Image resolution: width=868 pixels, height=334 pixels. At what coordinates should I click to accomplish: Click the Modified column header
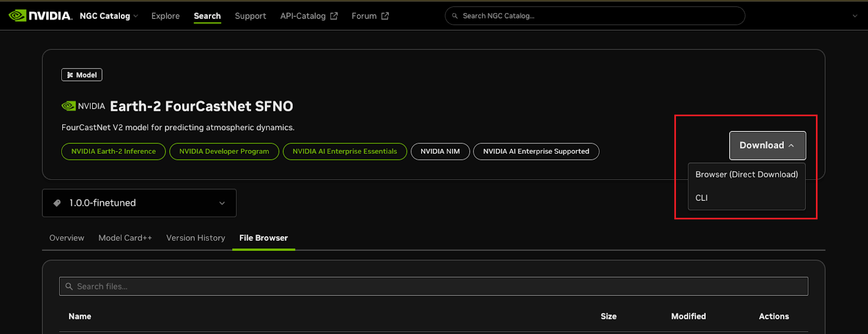pyautogui.click(x=688, y=316)
